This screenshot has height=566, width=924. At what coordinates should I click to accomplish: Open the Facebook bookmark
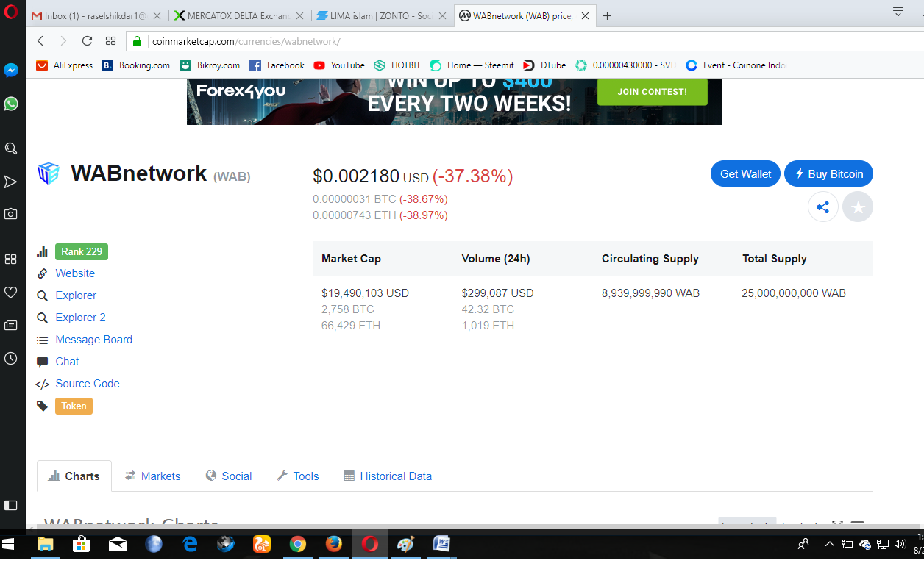point(277,65)
